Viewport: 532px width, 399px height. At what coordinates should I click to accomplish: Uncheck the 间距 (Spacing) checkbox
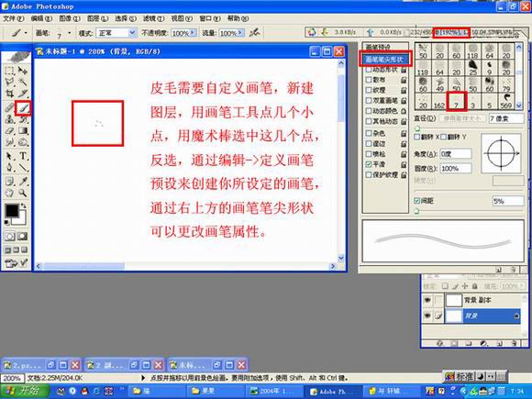(417, 201)
